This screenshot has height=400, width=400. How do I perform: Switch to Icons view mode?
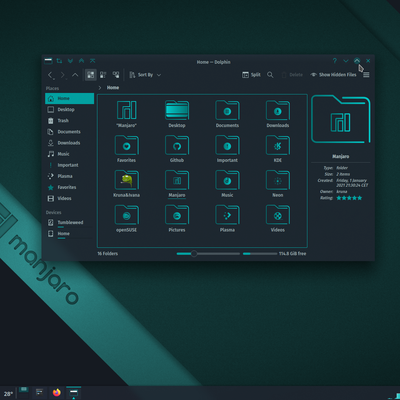(x=90, y=75)
